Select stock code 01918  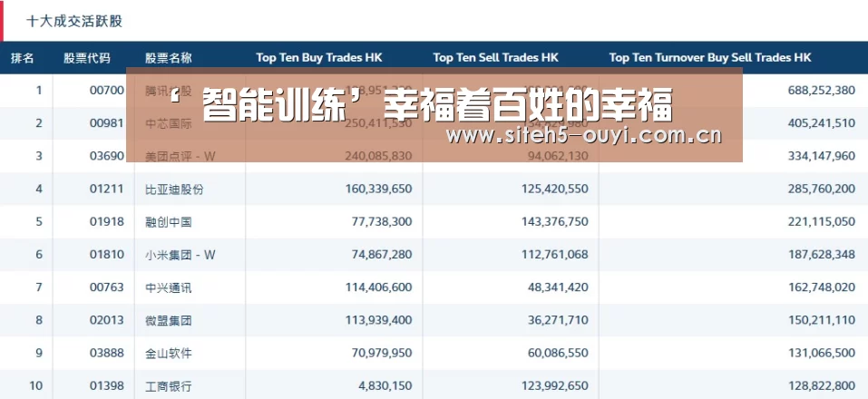[x=107, y=222]
